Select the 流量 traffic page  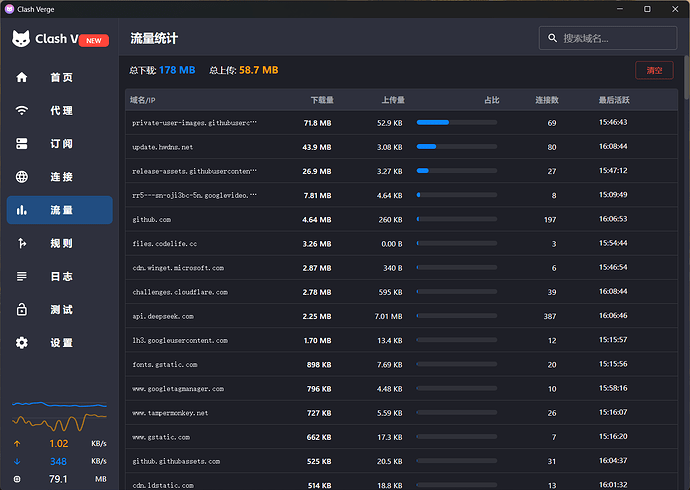tap(59, 210)
